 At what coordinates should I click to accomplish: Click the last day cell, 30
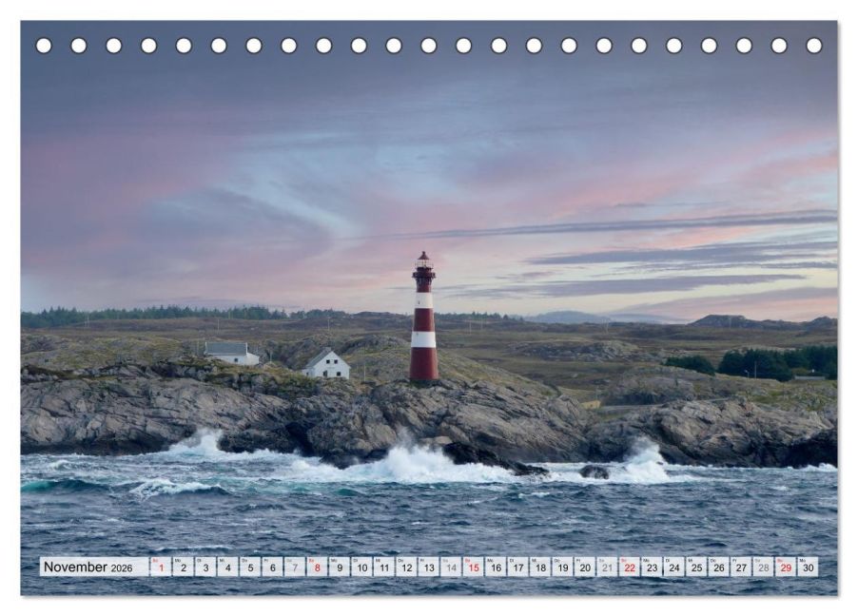coord(809,567)
